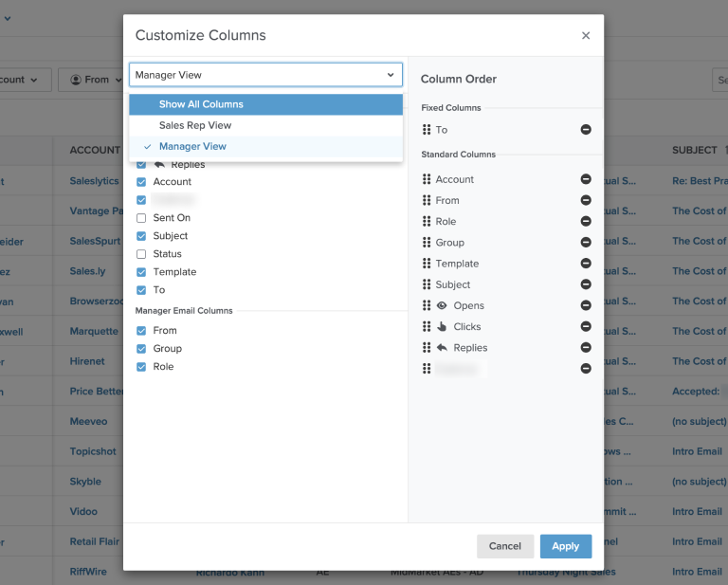The height and width of the screenshot is (585, 728).
Task: Uncheck the From manager column checkbox
Action: [141, 331]
